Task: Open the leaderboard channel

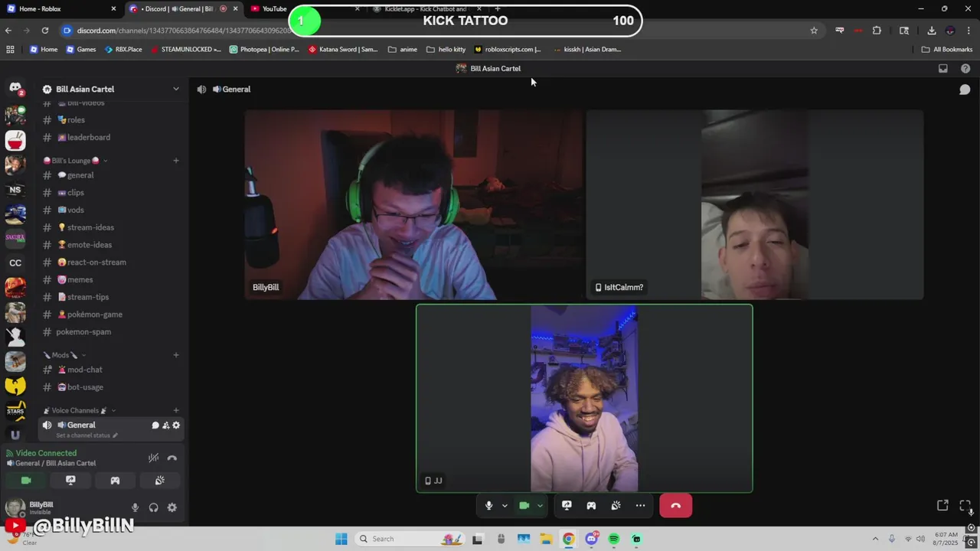Action: pyautogui.click(x=111, y=138)
